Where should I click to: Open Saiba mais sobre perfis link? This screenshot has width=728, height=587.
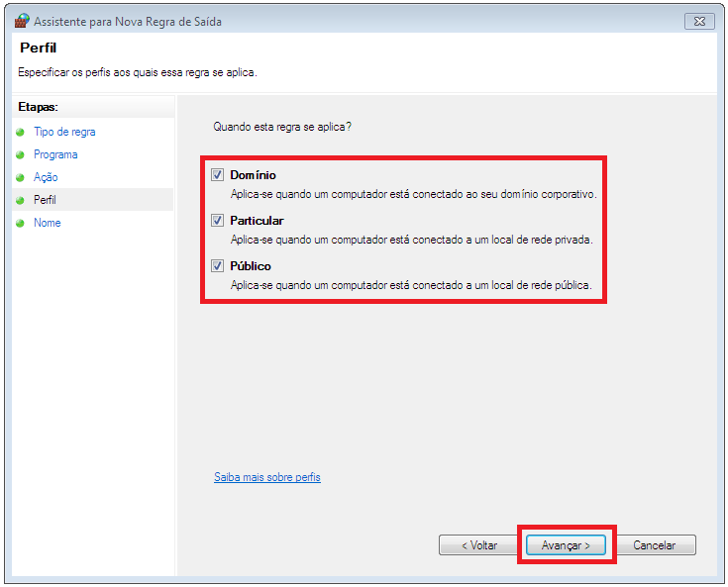[267, 477]
